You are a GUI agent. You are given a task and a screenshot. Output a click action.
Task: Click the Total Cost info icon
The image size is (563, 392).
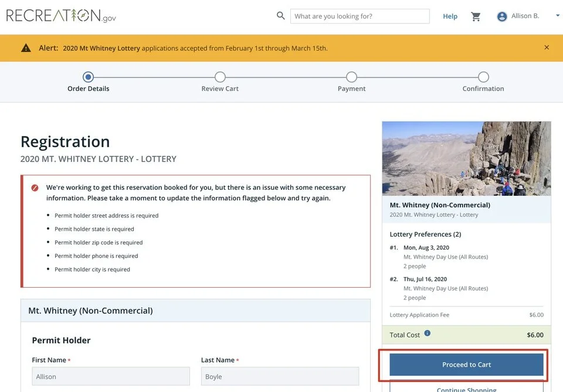428,333
